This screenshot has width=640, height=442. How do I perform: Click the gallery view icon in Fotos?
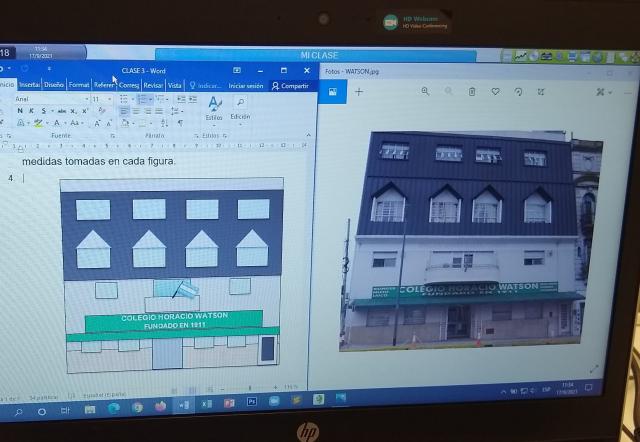pyautogui.click(x=333, y=92)
